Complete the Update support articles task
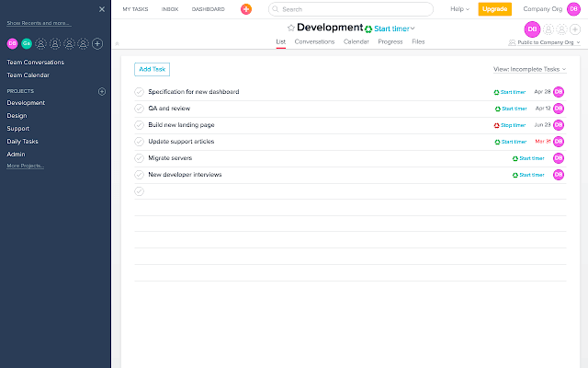The height and width of the screenshot is (368, 588). [x=139, y=142]
